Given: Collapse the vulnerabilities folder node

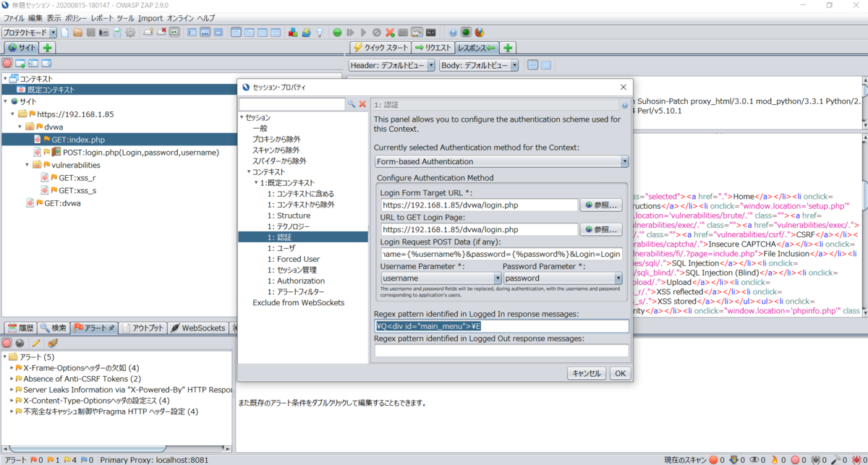Looking at the screenshot, I should tap(27, 165).
